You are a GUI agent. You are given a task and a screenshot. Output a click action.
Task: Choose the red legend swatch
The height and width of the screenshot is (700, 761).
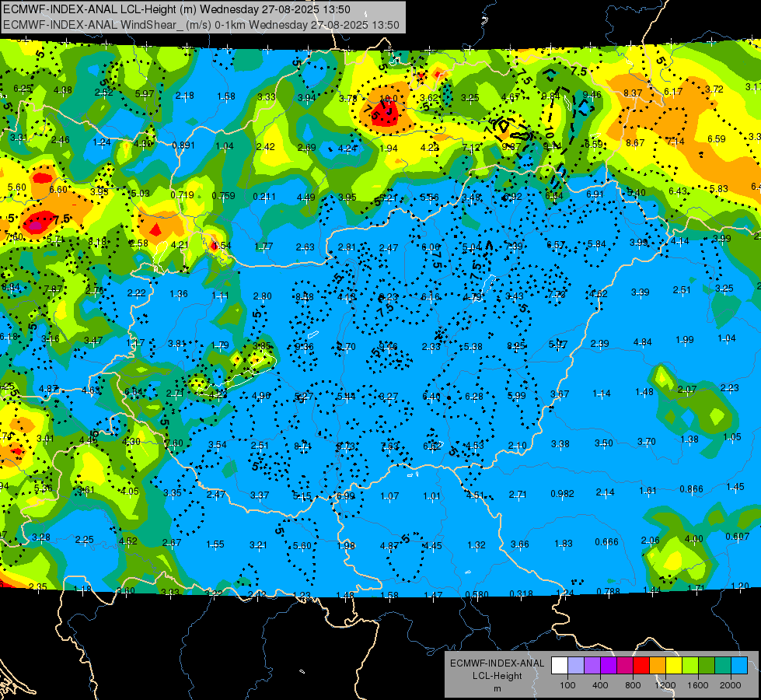[x=641, y=666]
